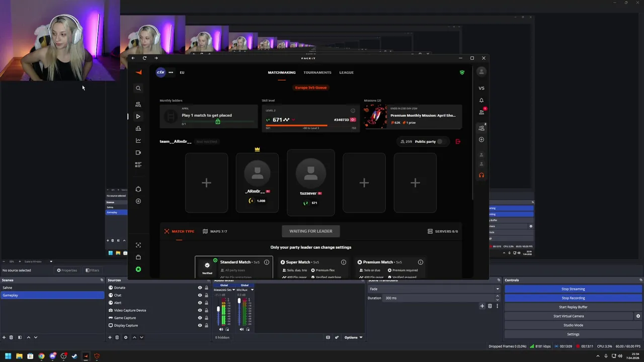
Task: Click Stop Recording button
Action: (x=573, y=298)
